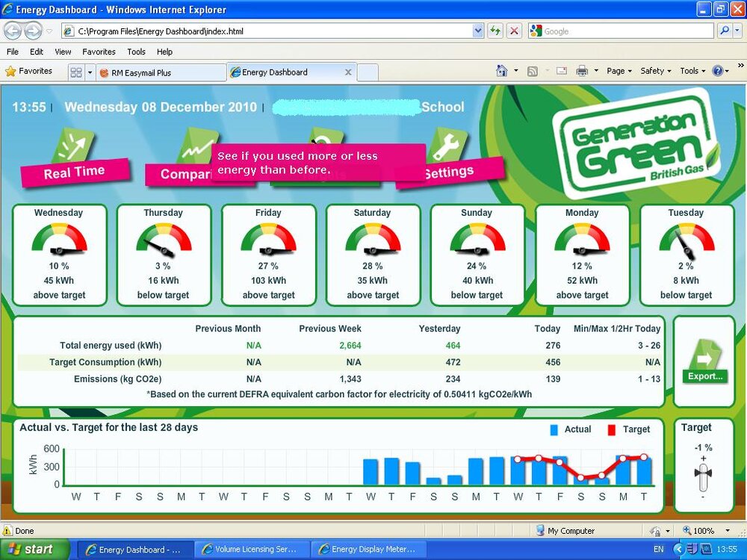This screenshot has height=560, width=747.
Task: Click the RSS feeds icon
Action: click(533, 71)
